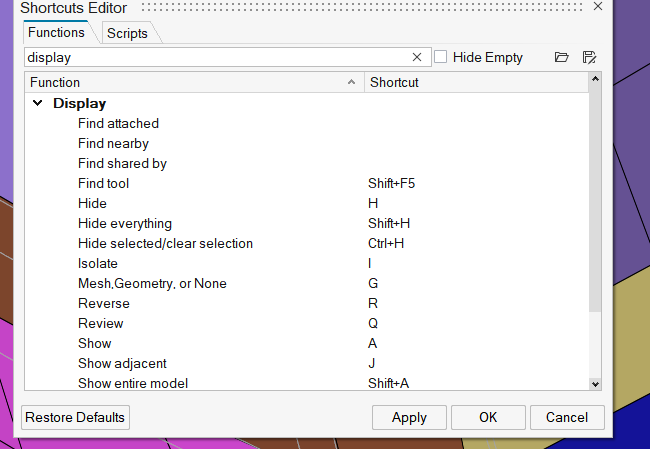Save shortcuts via the save-edit icon
Screen dimensions: 650x449
589,57
